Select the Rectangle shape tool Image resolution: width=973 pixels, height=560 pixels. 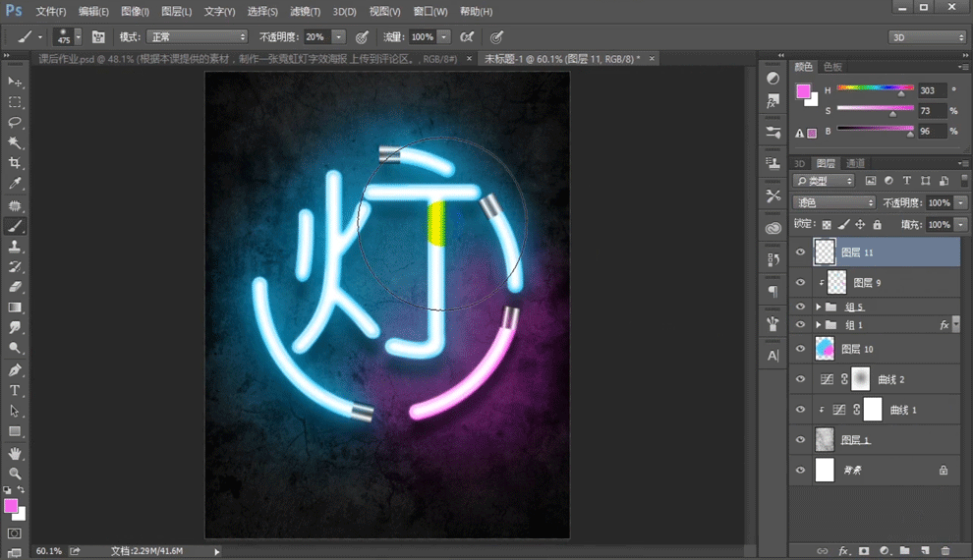15,431
